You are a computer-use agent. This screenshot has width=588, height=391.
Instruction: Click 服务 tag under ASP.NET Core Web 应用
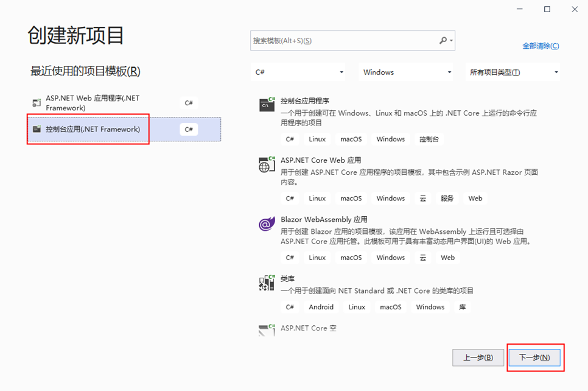click(x=447, y=199)
